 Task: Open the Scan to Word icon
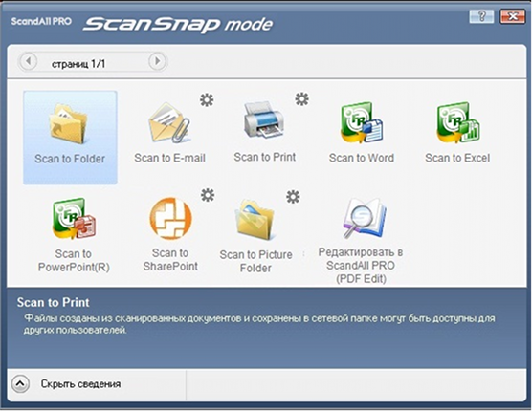tap(362, 123)
